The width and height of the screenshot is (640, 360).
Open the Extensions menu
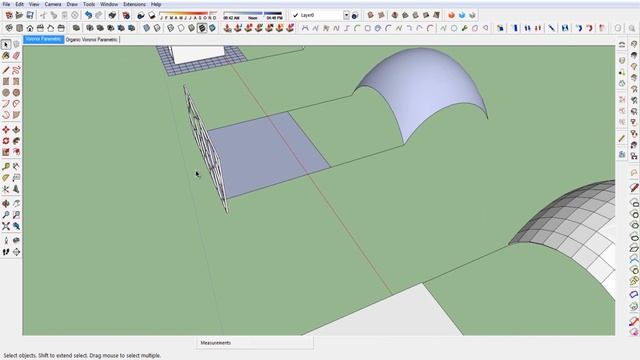coord(134,4)
